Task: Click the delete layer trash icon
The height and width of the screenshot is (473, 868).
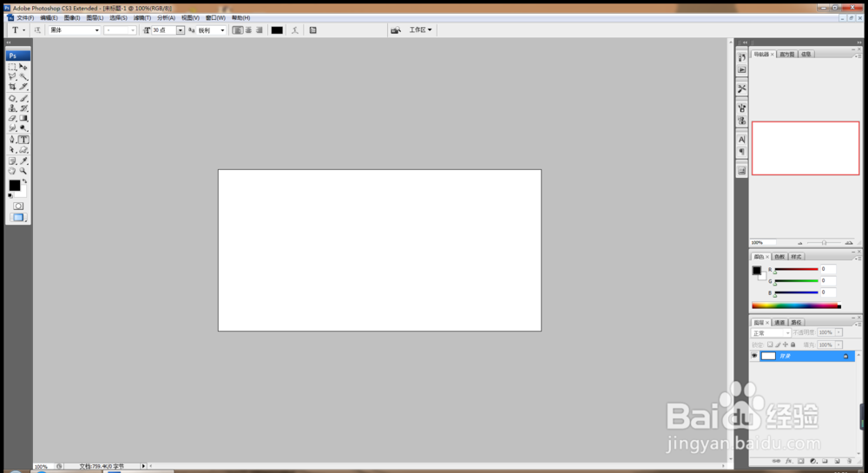Action: [849, 461]
